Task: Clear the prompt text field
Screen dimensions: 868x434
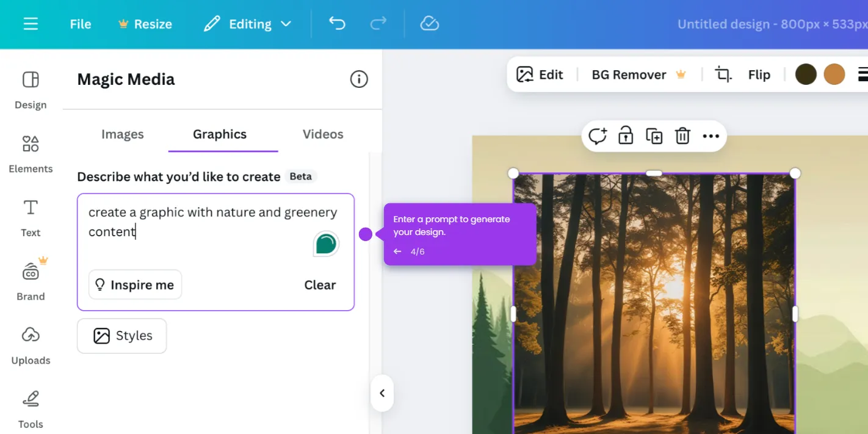Action: point(320,284)
